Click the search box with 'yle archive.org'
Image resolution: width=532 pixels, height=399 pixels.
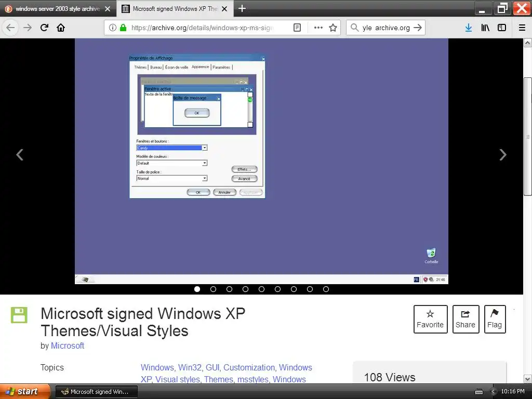pos(386,28)
